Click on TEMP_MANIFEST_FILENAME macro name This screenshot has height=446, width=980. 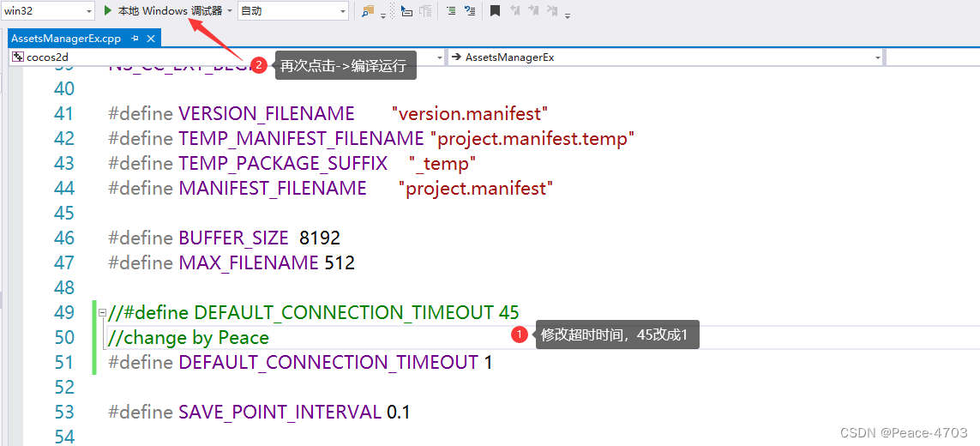(301, 139)
